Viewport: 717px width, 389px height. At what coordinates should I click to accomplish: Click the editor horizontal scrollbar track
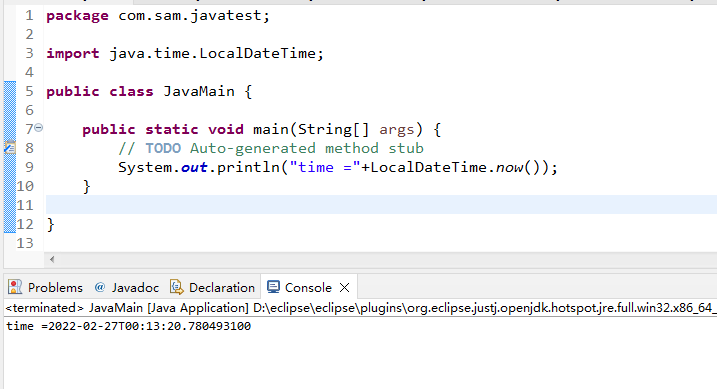click(384, 259)
